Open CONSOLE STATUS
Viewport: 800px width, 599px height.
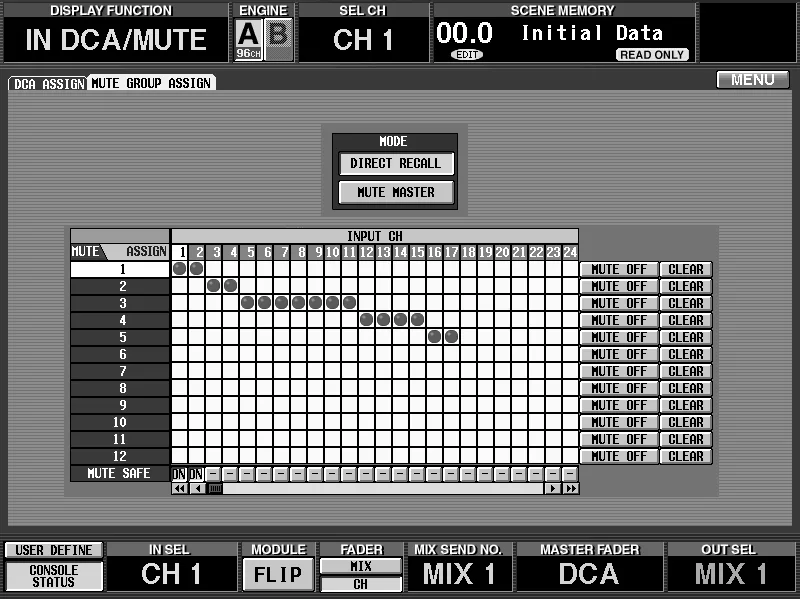point(54,576)
